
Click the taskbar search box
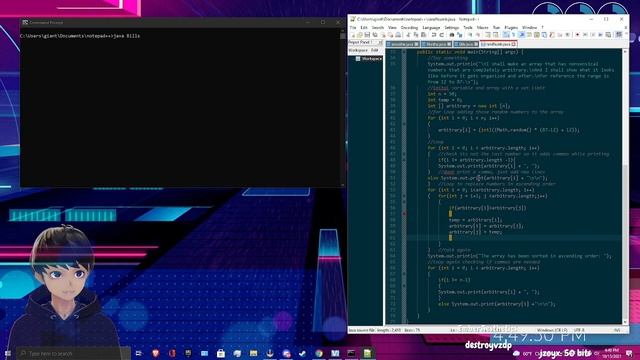pos(73,353)
